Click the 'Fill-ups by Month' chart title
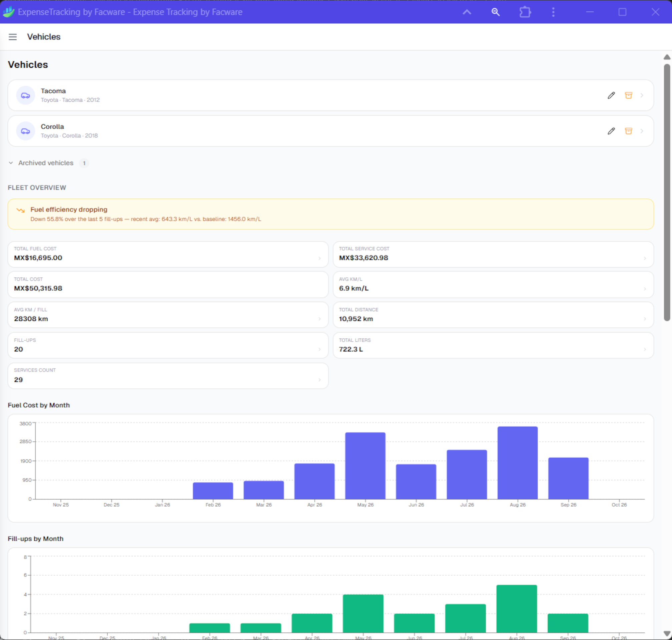Viewport: 672px width, 640px height. 35,539
